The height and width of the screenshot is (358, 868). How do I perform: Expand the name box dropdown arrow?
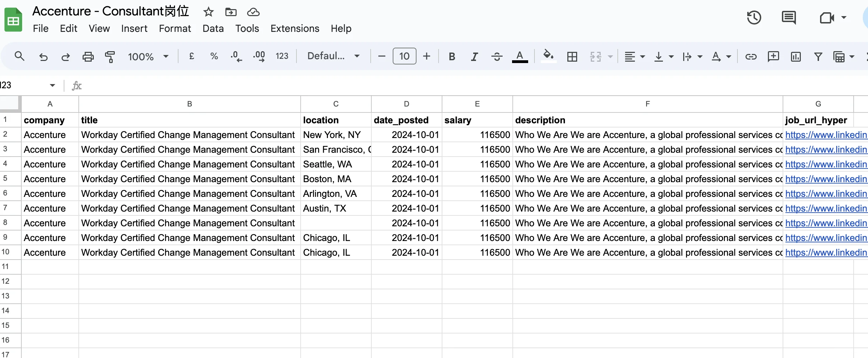tap(52, 85)
